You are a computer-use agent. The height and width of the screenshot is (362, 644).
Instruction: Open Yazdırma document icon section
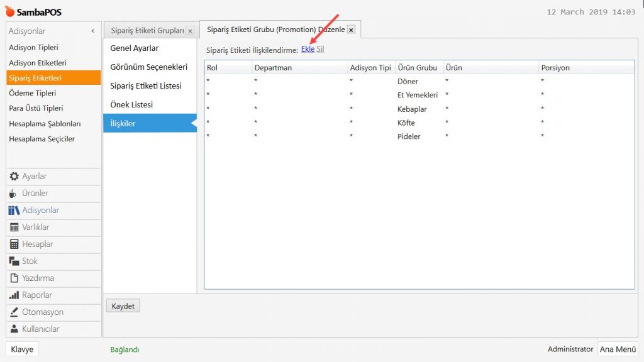point(14,278)
